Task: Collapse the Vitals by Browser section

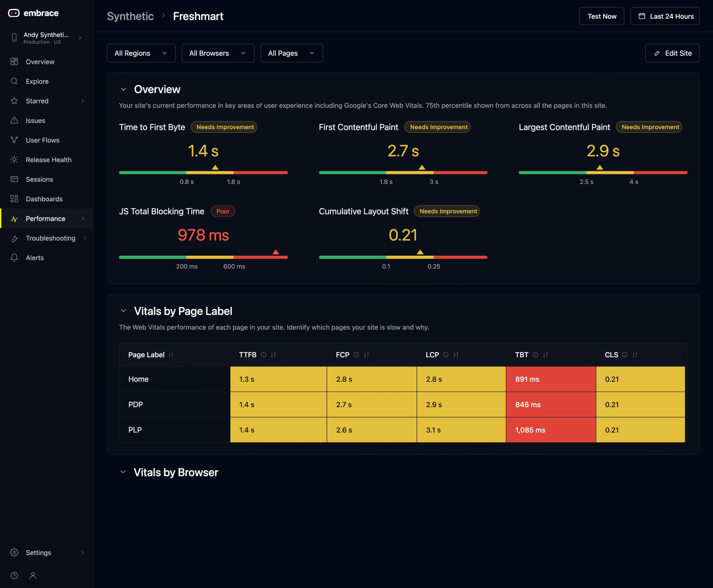Action: [x=123, y=472]
